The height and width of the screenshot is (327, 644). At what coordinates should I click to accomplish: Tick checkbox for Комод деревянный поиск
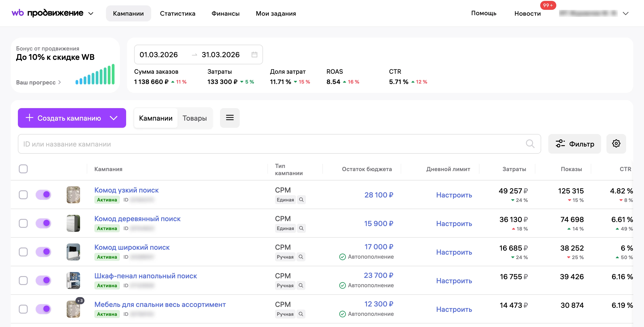23,223
